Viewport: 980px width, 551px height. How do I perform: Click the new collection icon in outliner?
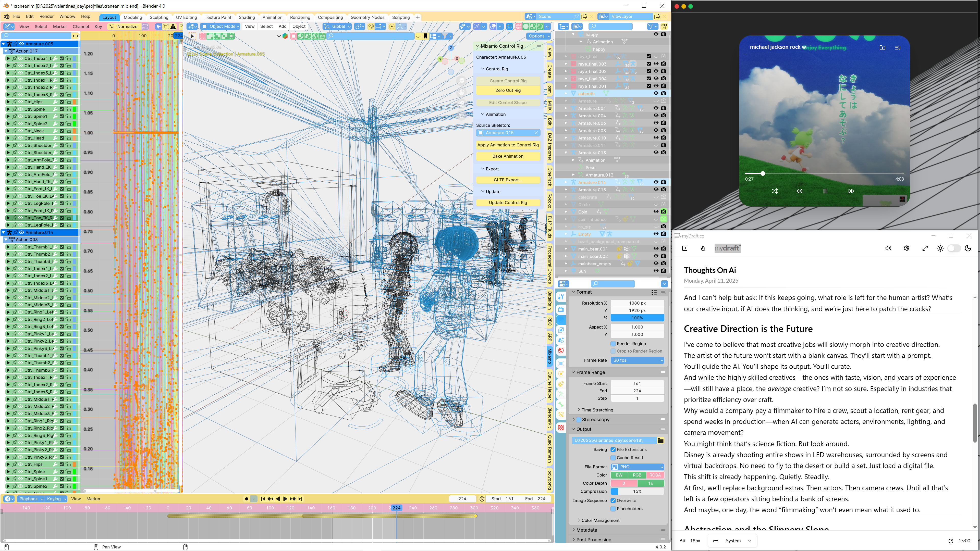click(x=664, y=26)
